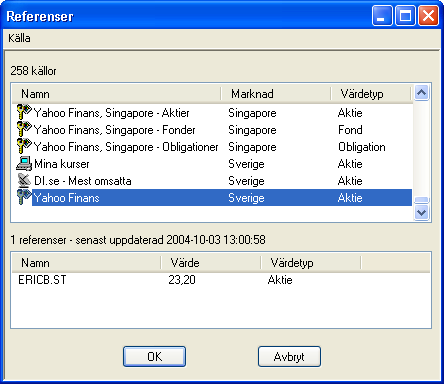Screen dimensions: 444x384
Task: Click Singapore cell in Aktier row
Action: pyautogui.click(x=252, y=113)
